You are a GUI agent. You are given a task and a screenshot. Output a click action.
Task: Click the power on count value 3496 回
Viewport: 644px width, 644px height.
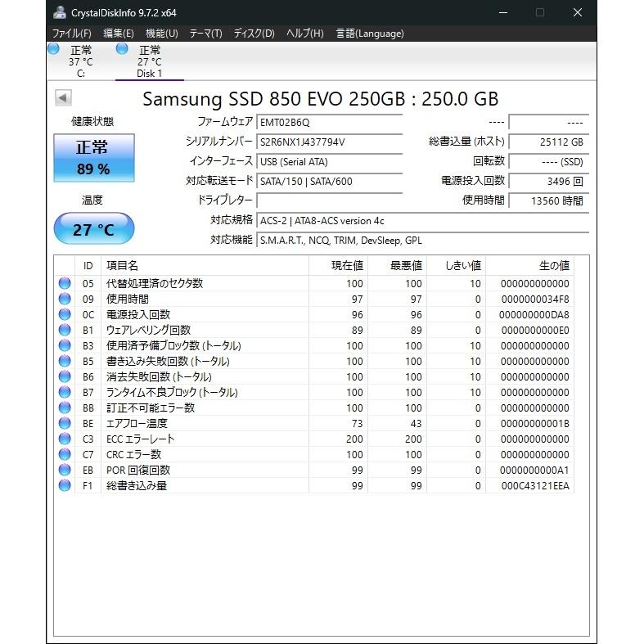549,181
